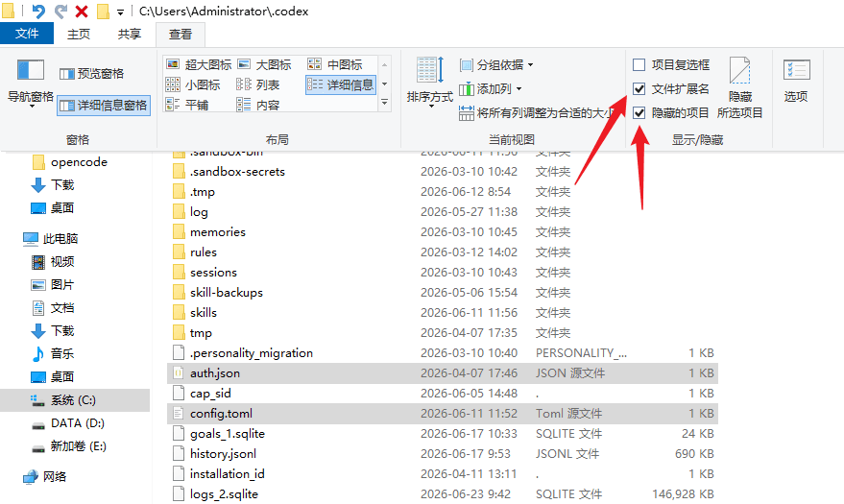Switch to the 共享 ribbon tab
Image resolution: width=844 pixels, height=504 pixels.
(130, 34)
